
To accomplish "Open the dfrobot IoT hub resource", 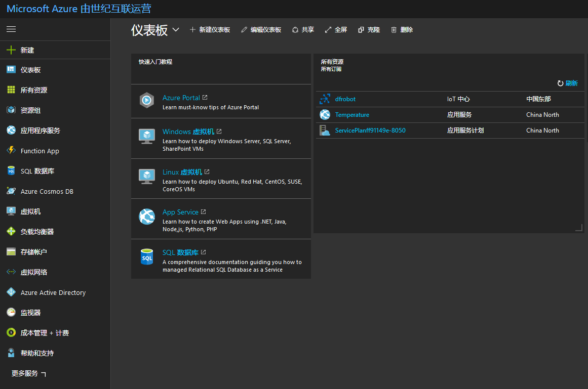I will (x=345, y=99).
